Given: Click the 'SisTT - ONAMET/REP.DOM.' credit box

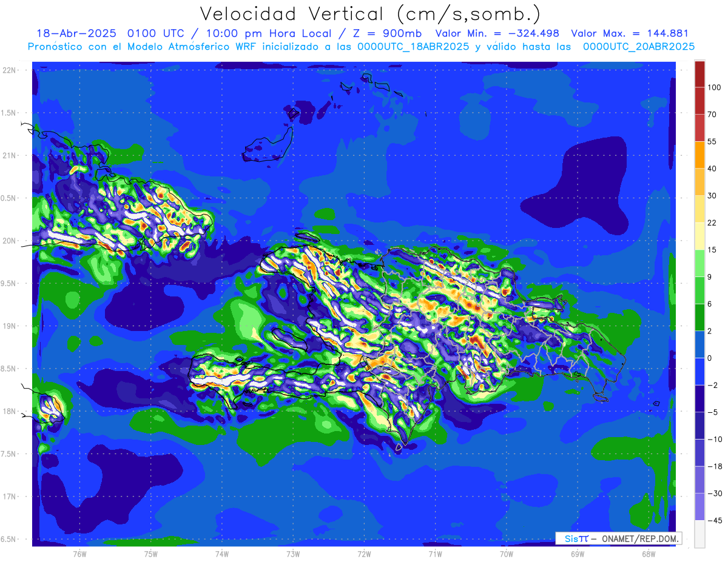Looking at the screenshot, I should click(x=618, y=538).
